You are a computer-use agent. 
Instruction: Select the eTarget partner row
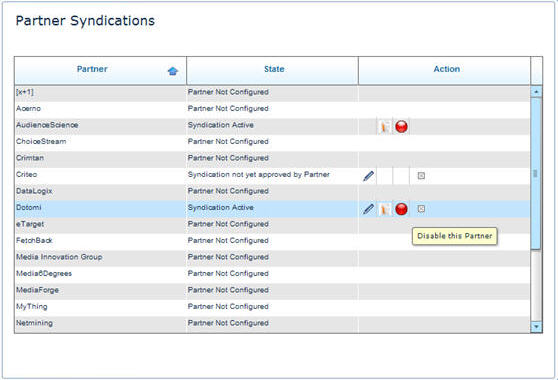272,225
